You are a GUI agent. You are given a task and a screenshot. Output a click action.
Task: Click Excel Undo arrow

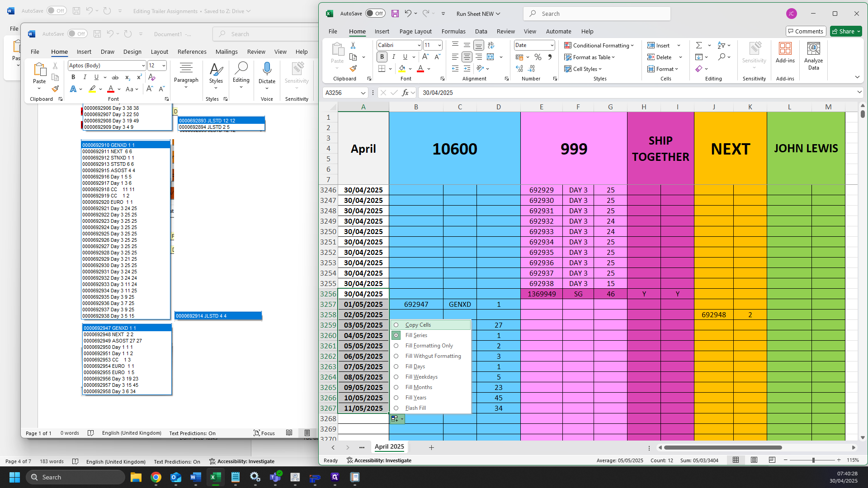pos(408,14)
